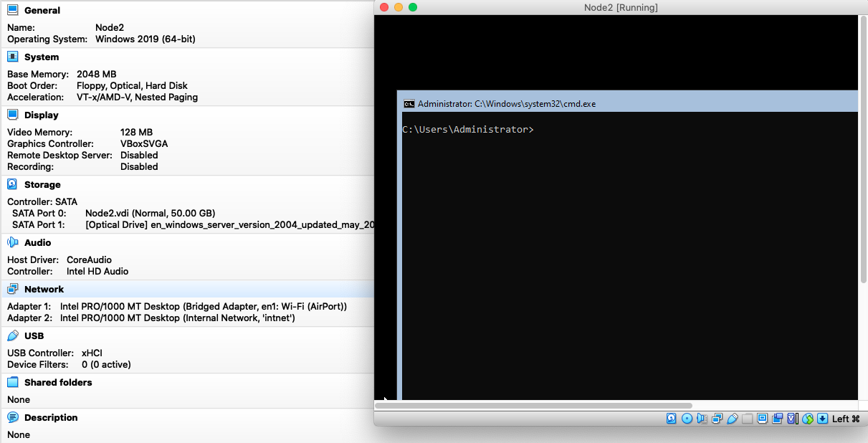Click the audio Controller value 'Intel HD Audio'

[x=97, y=272]
